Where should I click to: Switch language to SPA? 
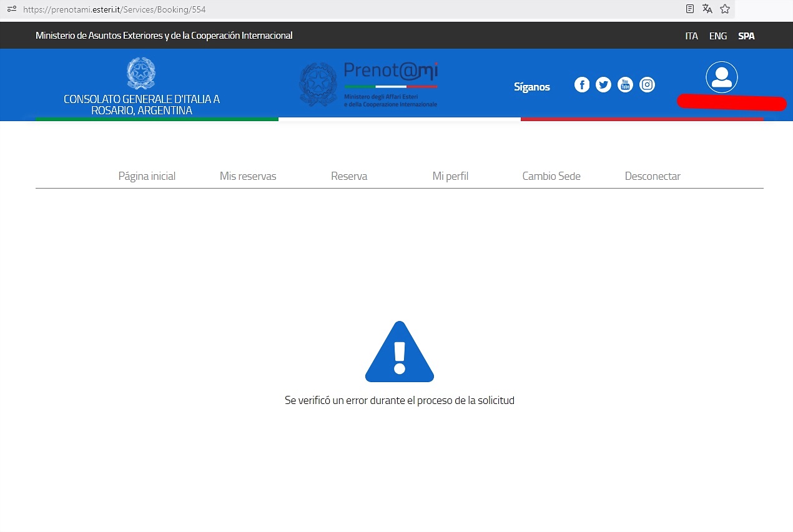[746, 36]
